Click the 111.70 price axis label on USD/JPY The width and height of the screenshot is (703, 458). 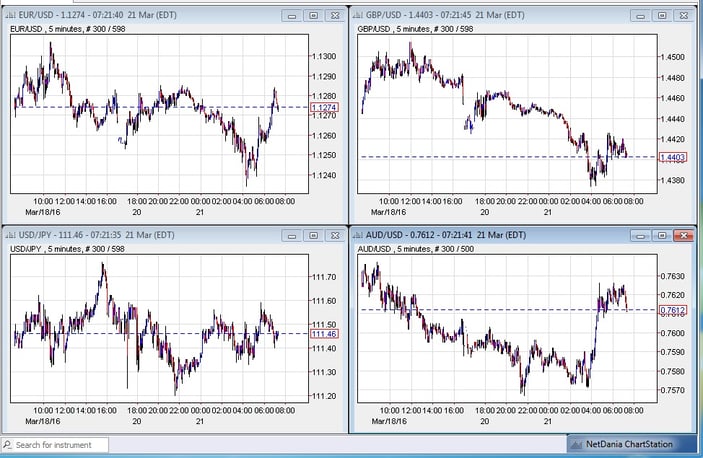324,277
